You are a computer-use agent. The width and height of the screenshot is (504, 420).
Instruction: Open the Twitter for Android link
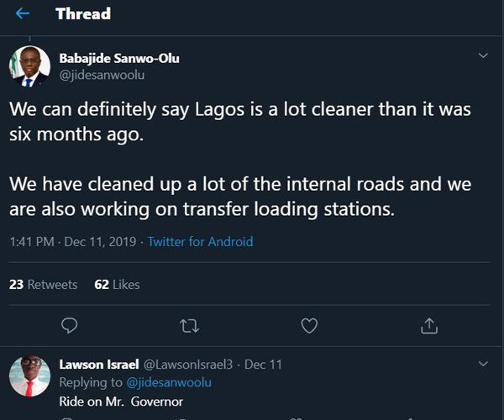(200, 242)
